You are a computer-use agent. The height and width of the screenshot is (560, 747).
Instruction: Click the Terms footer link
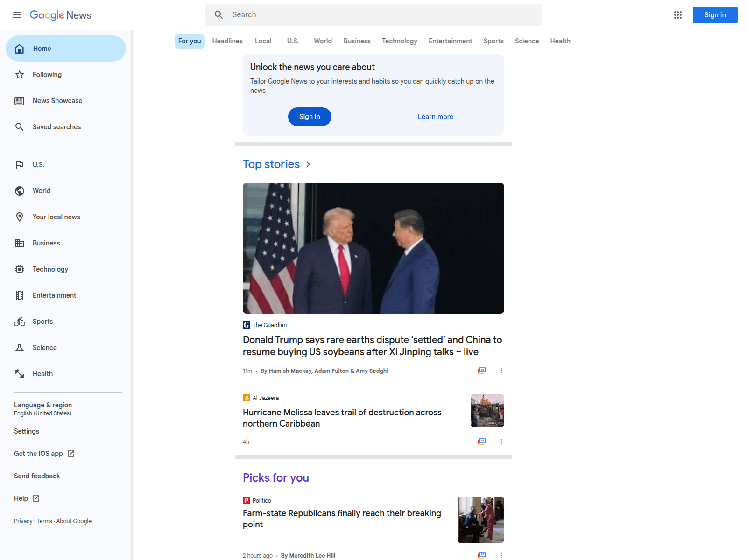click(44, 521)
